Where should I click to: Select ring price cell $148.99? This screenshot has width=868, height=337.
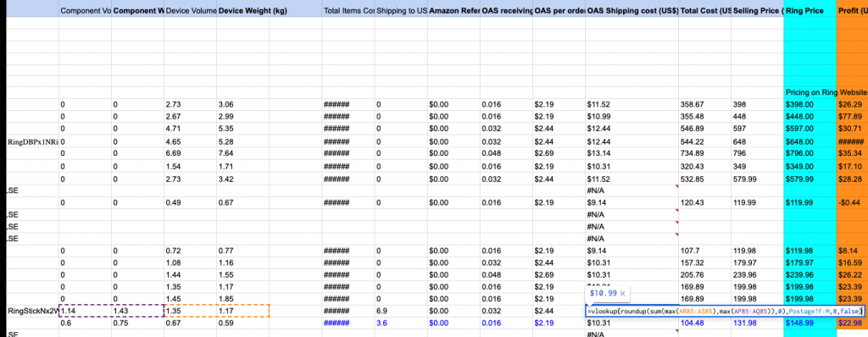pyautogui.click(x=810, y=323)
